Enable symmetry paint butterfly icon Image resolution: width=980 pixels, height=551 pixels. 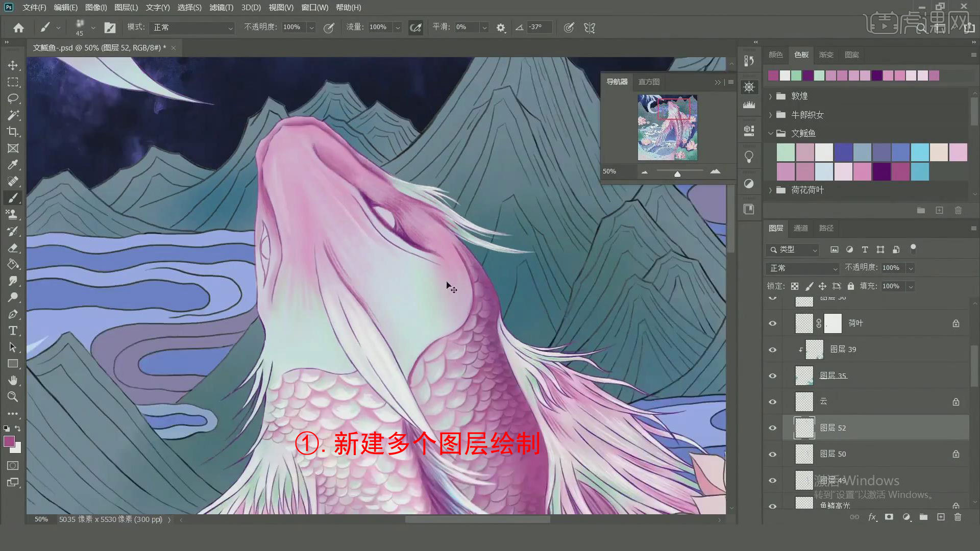590,28
